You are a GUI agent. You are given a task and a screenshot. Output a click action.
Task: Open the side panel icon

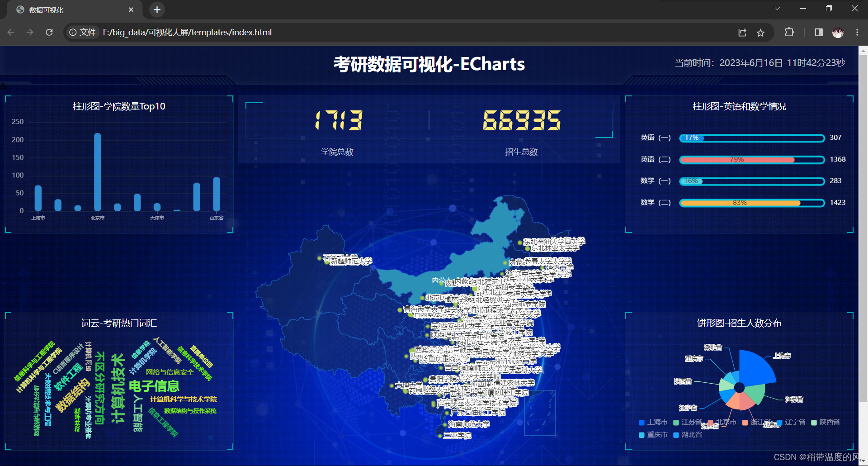[x=818, y=32]
